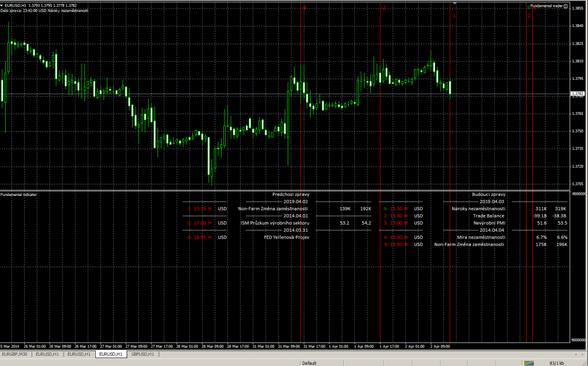Click the gray chart shift triangle marker
588x366 pixels.
455,3
